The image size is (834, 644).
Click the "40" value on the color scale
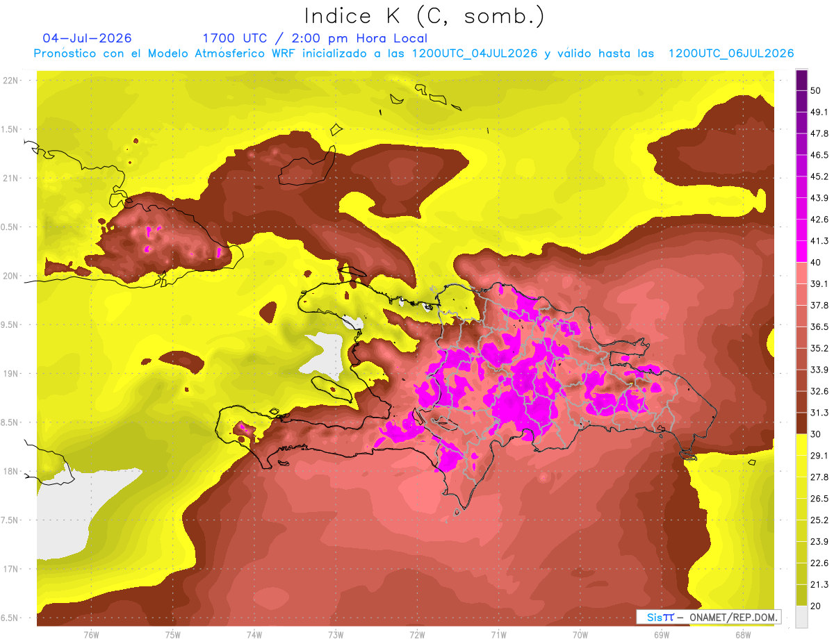[817, 262]
